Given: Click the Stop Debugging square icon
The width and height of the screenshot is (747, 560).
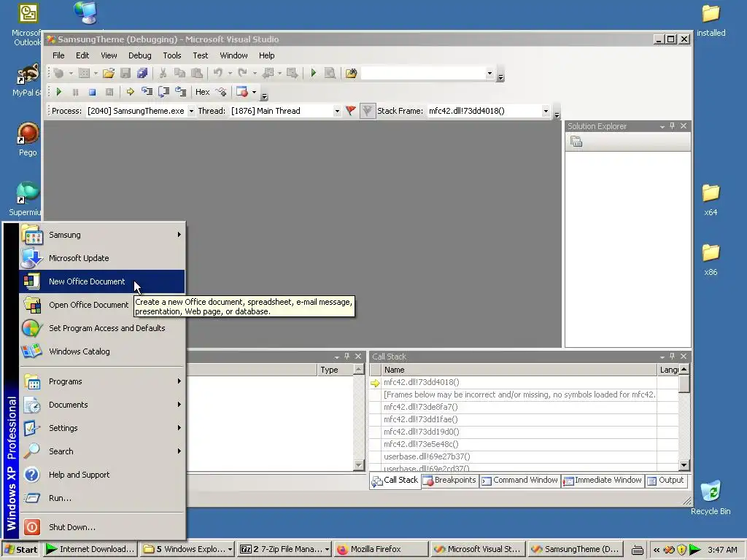Looking at the screenshot, I should [93, 92].
